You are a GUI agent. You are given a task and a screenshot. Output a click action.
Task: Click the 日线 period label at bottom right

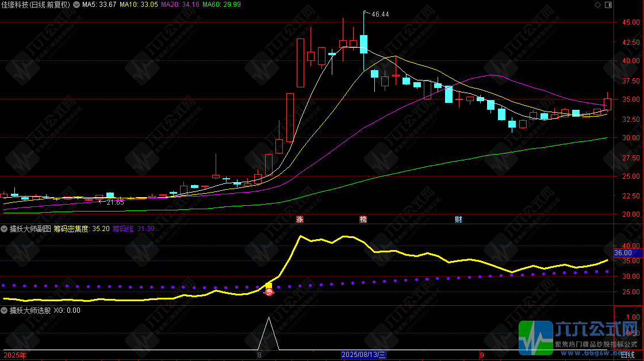(x=627, y=355)
